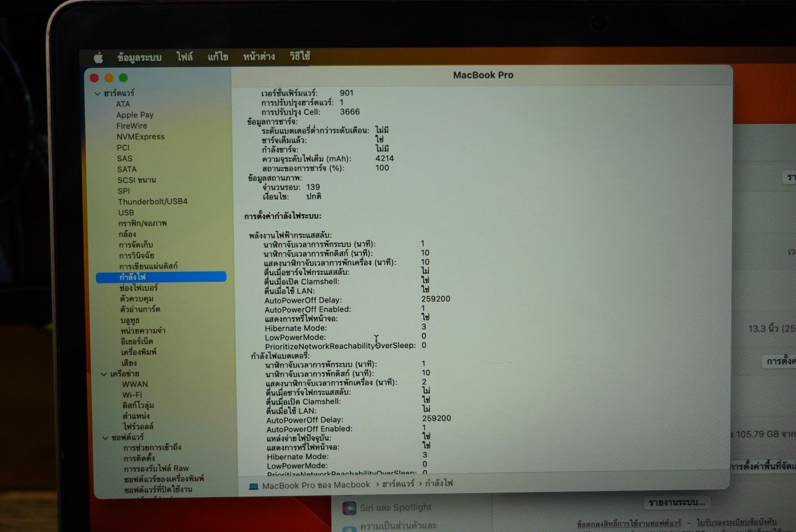The width and height of the screenshot is (796, 532).
Task: Select ช่องไฟเบอร์ in the sidebar
Action: tap(138, 288)
